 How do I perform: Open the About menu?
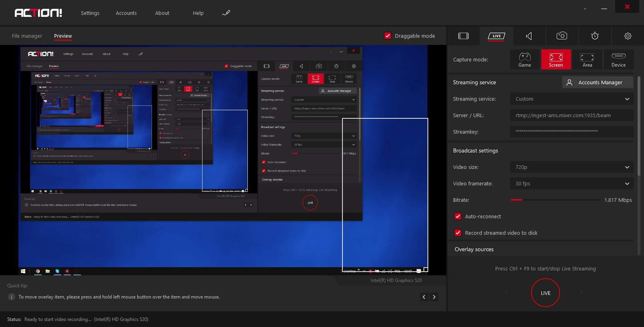coord(162,13)
